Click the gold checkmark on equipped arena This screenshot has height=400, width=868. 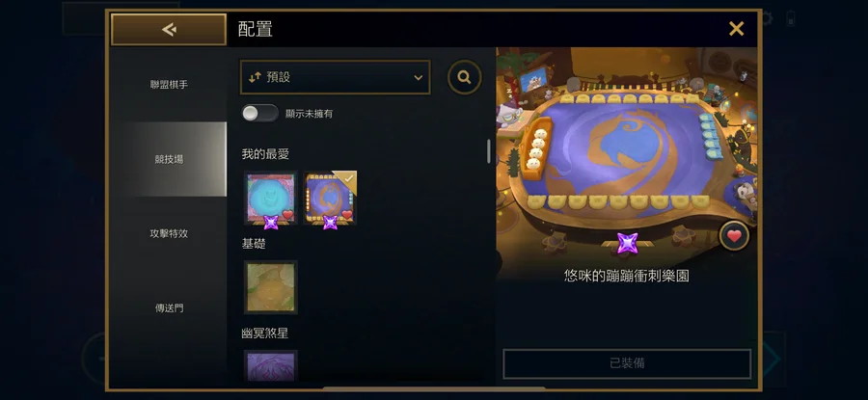(349, 178)
